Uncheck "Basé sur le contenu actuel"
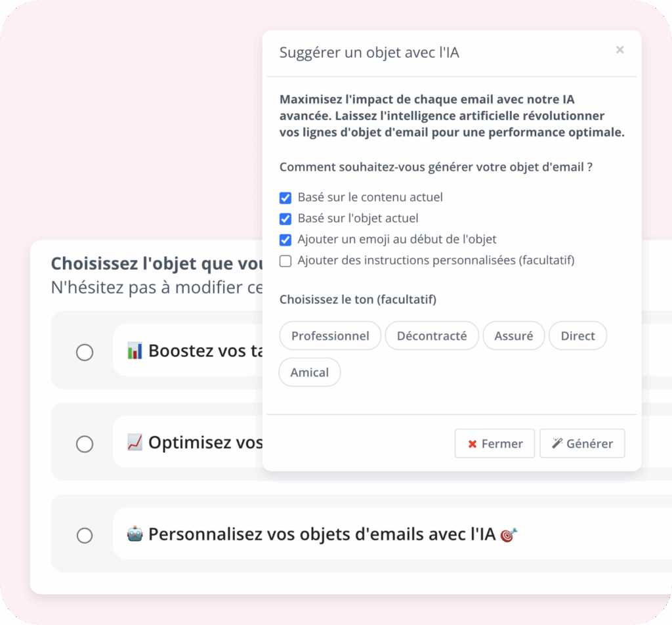Image resolution: width=672 pixels, height=625 pixels. pos(285,198)
